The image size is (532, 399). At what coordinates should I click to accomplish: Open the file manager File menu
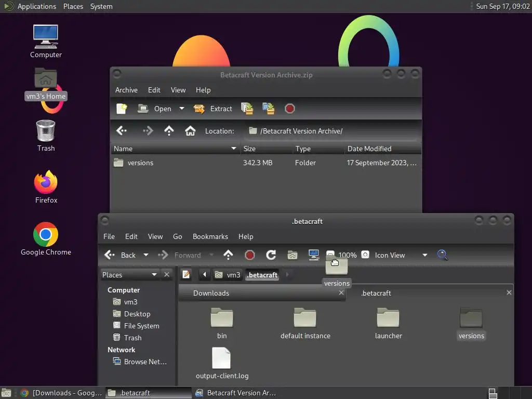[x=109, y=236]
